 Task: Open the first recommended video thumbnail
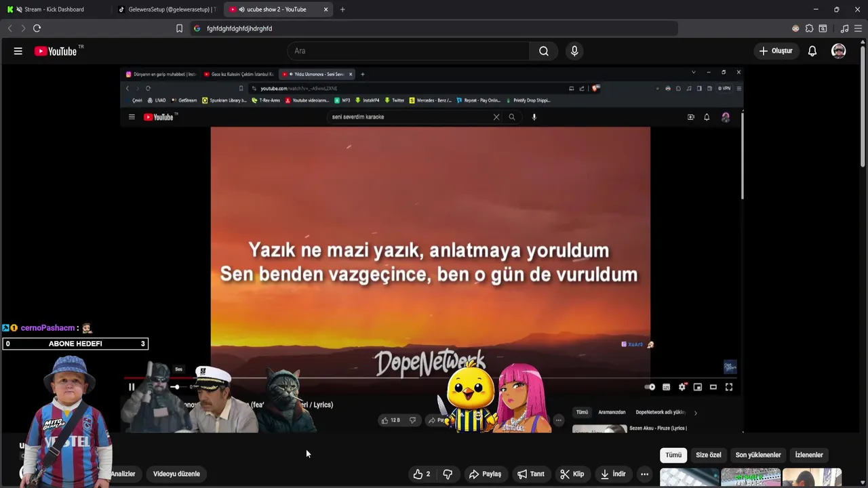(x=689, y=477)
